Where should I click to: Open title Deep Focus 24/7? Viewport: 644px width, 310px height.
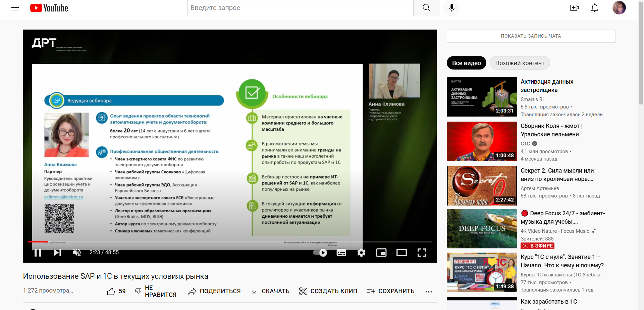(x=563, y=217)
